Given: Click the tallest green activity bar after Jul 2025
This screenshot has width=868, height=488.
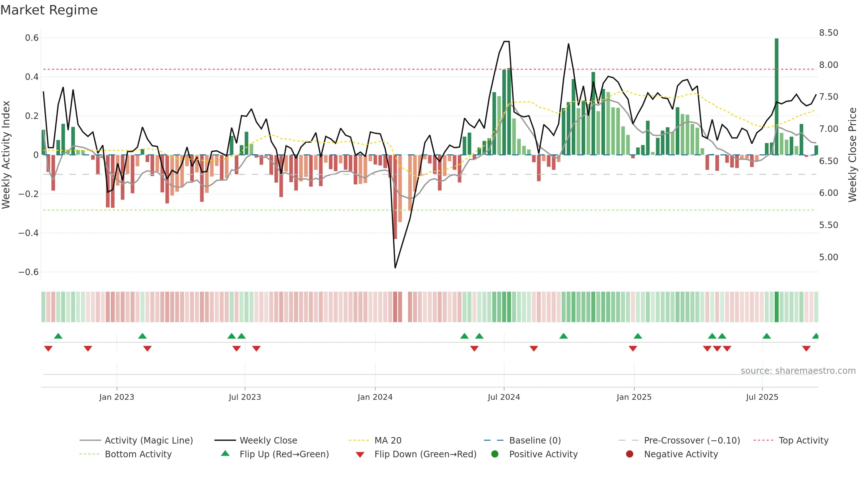Looking at the screenshot, I should [x=776, y=97].
